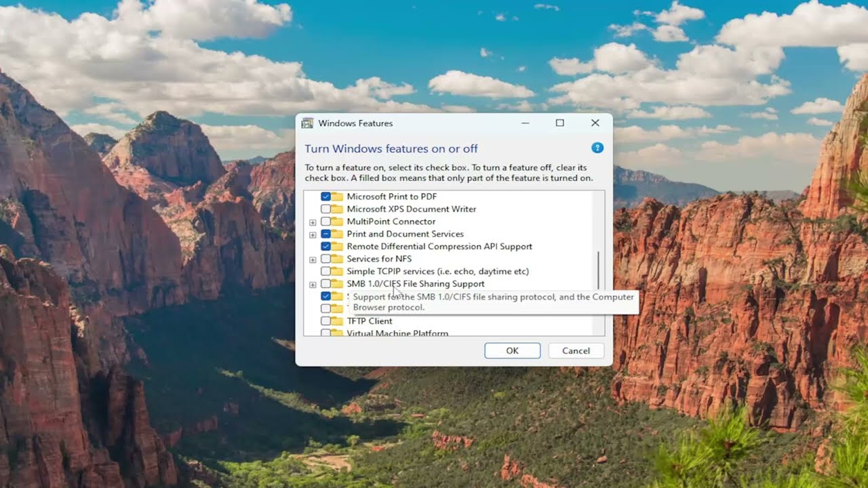Click the folder icon beside Microsoft XPS Document Writer
Image resolution: width=868 pixels, height=488 pixels.
click(x=337, y=209)
